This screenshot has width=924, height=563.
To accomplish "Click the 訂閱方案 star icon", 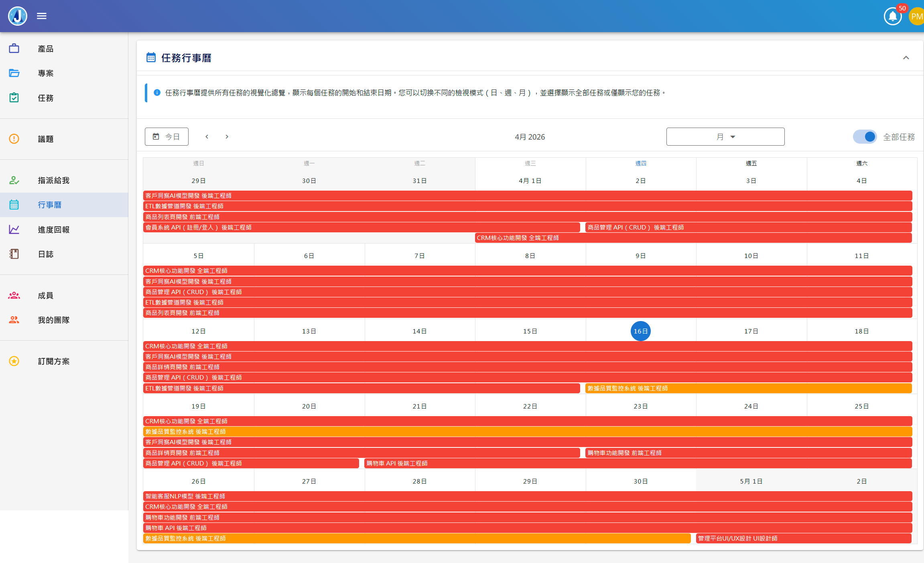I will pos(14,361).
